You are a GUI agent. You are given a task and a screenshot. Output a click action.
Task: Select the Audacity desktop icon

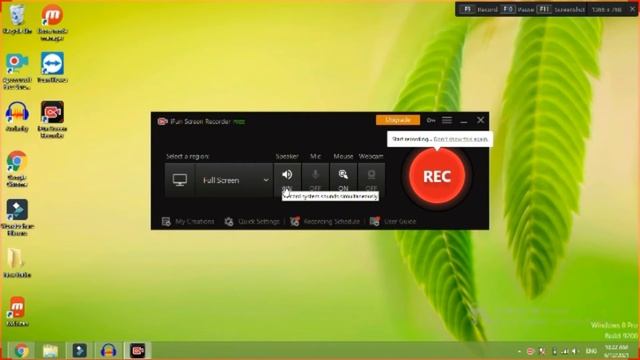(17, 116)
